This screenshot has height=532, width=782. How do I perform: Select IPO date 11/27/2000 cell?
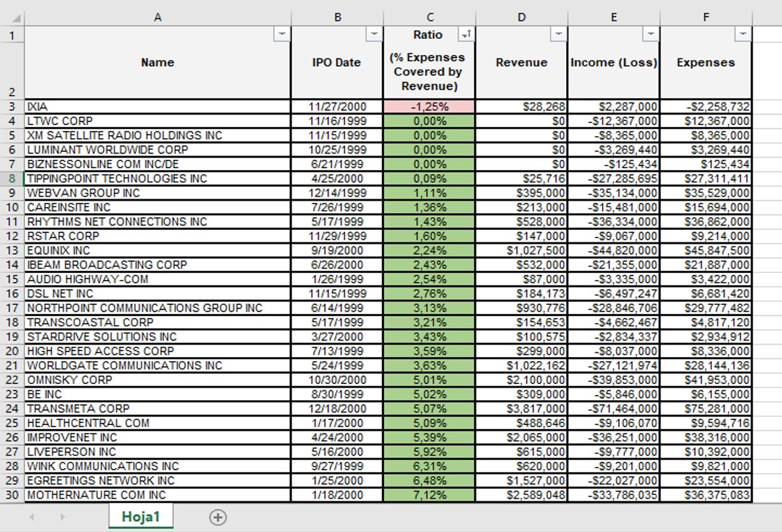[x=337, y=107]
